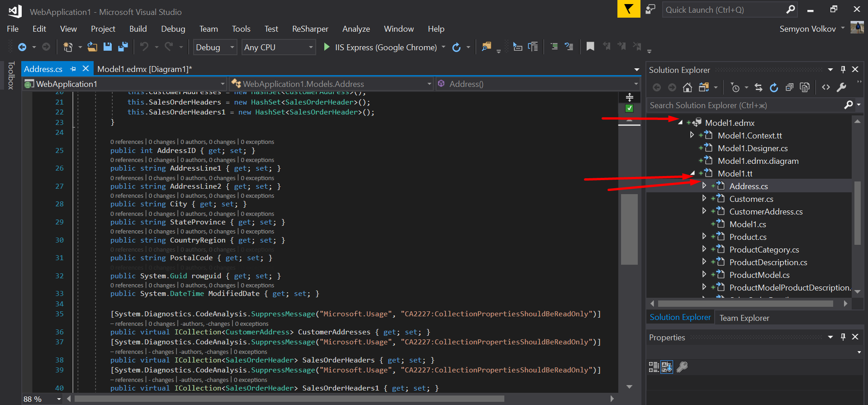Undo the last action in the toolbar

[144, 47]
